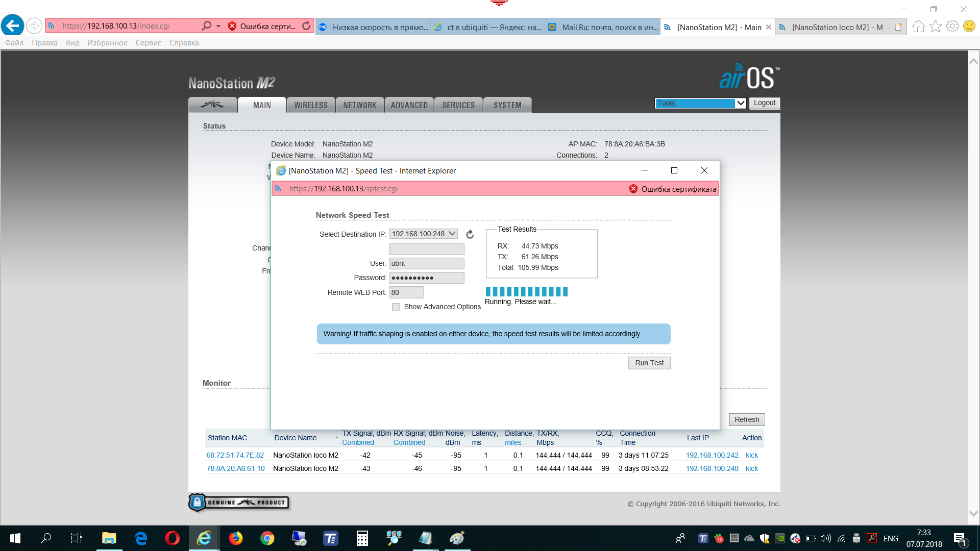The width and height of the screenshot is (980, 551).
Task: Open IE settings gear icon
Action: (952, 26)
